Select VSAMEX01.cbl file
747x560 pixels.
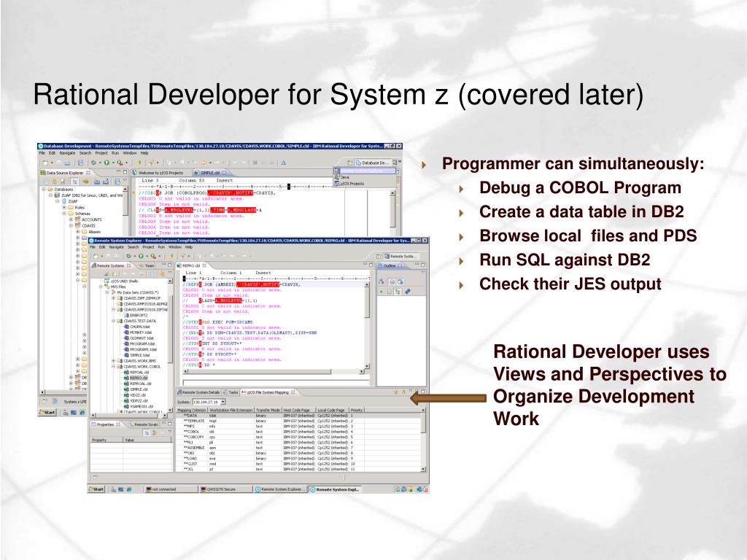tap(141, 406)
